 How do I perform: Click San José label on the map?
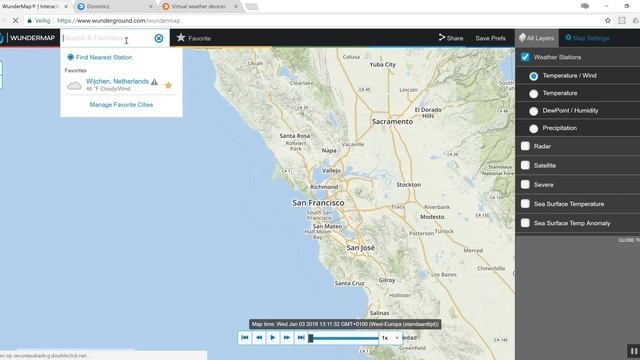point(360,247)
